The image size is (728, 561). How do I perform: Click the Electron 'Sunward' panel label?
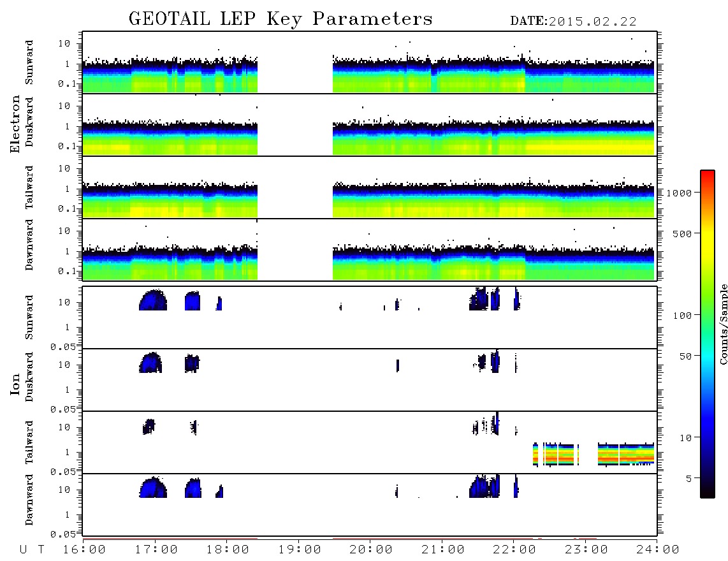29,62
